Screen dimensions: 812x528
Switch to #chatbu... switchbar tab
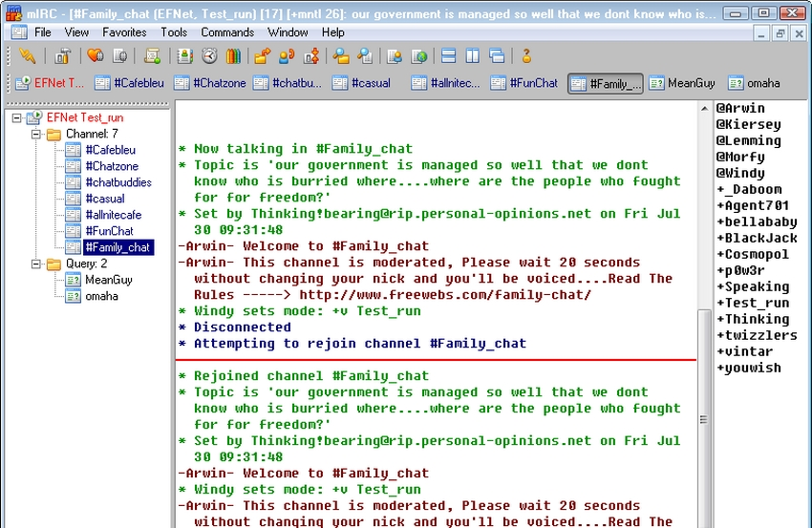[x=288, y=83]
